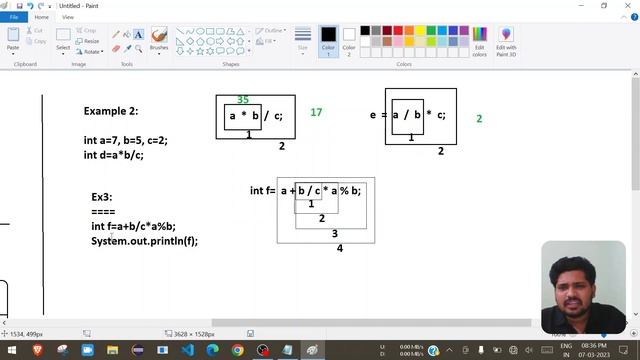Click the Paste clipboard icon

click(x=13, y=35)
